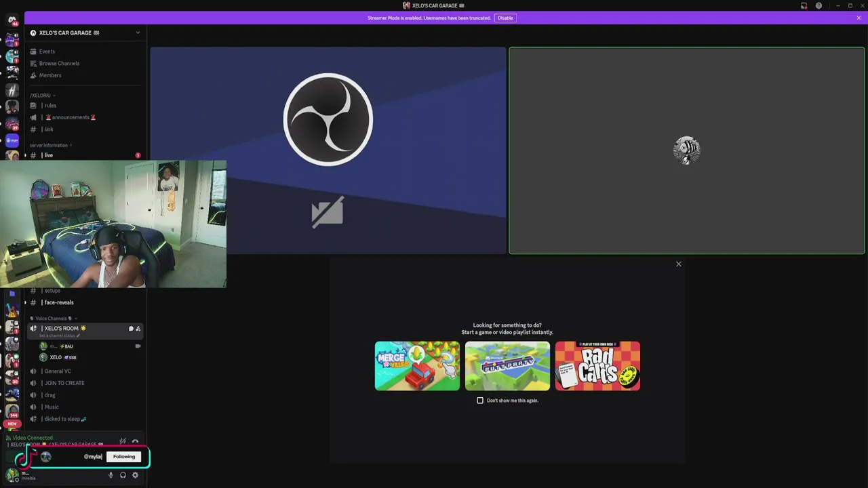
Task: Open own user avatar status panel
Action: click(x=12, y=474)
